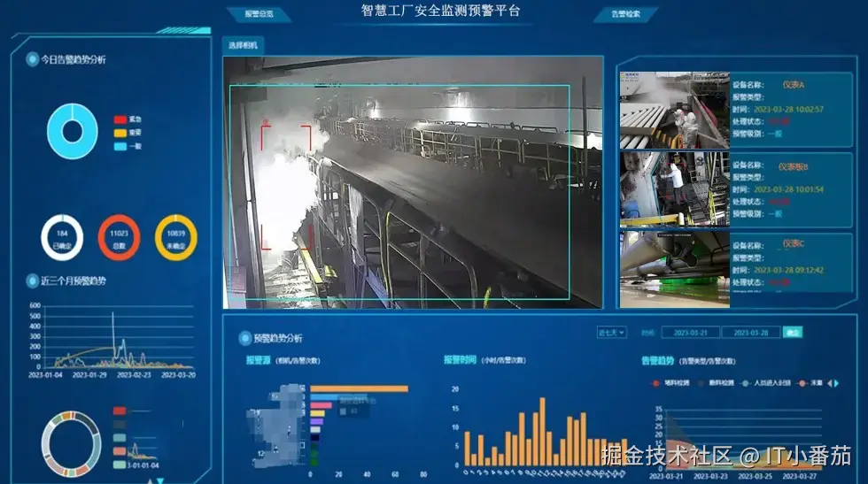The image size is (868, 484).
Task: Open the 近七天 time range dropdown
Action: point(611,333)
